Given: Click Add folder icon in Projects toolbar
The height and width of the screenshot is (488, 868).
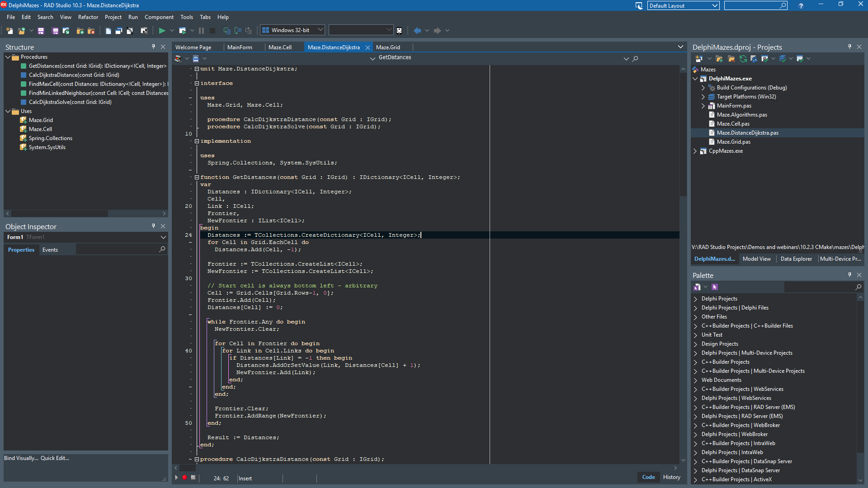Looking at the screenshot, I should click(719, 59).
